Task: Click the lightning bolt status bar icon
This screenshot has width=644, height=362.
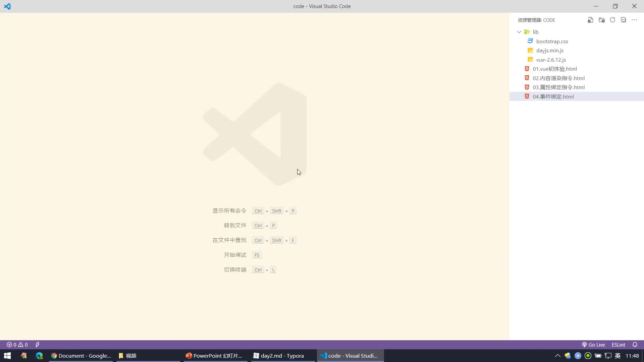Action: [37, 345]
